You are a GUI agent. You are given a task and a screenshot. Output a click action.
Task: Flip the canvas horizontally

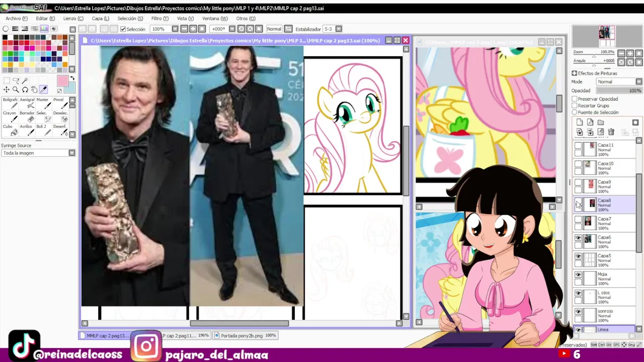288,29
